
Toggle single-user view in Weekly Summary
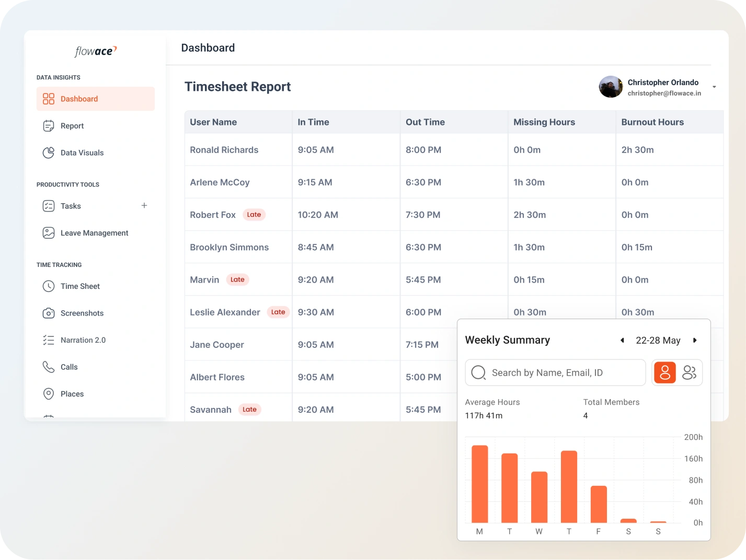pyautogui.click(x=664, y=372)
